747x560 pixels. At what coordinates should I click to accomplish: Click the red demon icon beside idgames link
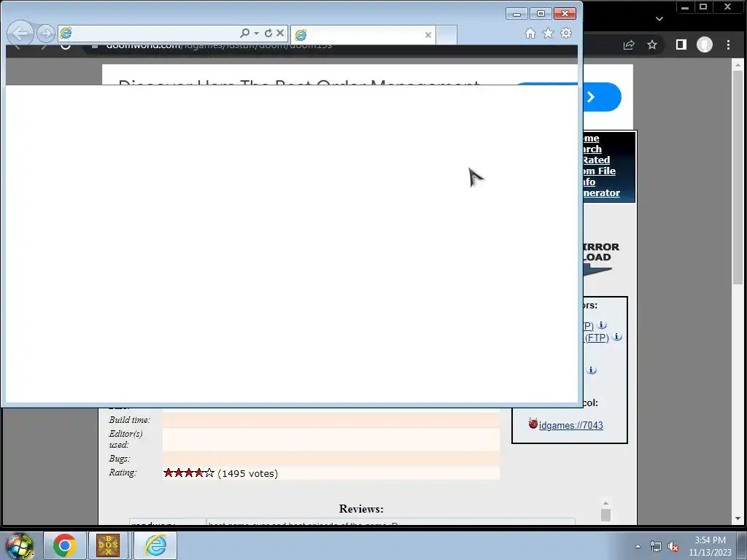[x=533, y=423]
